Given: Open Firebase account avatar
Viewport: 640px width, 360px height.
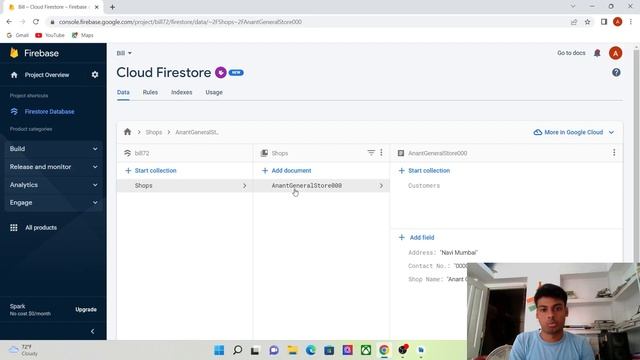Looking at the screenshot, I should [616, 53].
